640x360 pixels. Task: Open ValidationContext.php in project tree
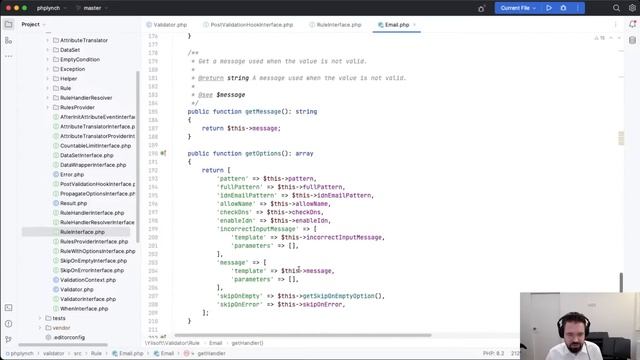pyautogui.click(x=88, y=280)
